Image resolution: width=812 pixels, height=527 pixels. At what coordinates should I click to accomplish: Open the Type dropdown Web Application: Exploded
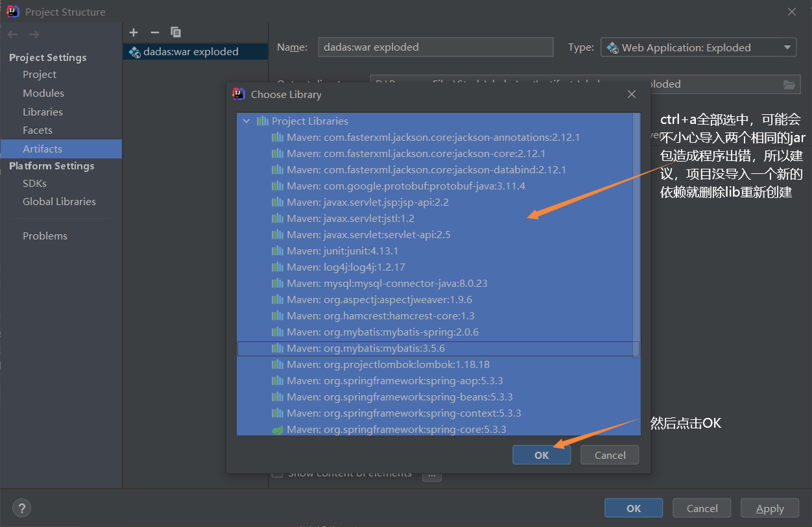click(699, 47)
